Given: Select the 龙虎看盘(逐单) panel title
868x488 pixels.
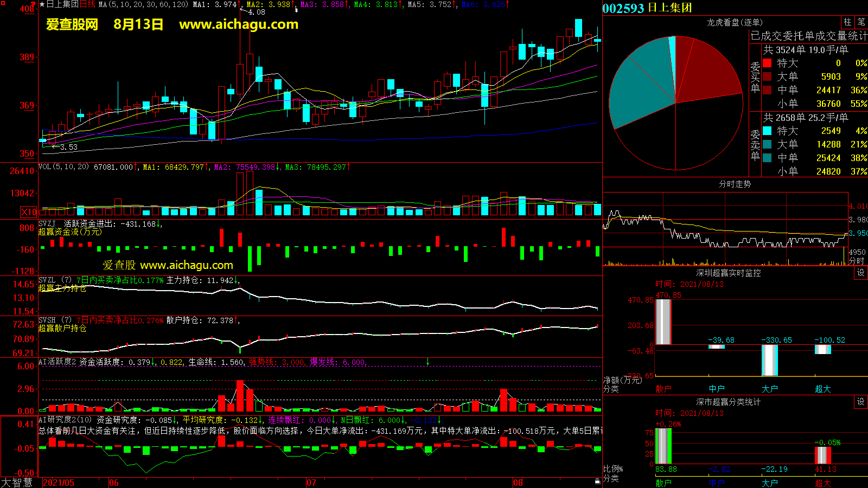Looking at the screenshot, I should pyautogui.click(x=735, y=22).
